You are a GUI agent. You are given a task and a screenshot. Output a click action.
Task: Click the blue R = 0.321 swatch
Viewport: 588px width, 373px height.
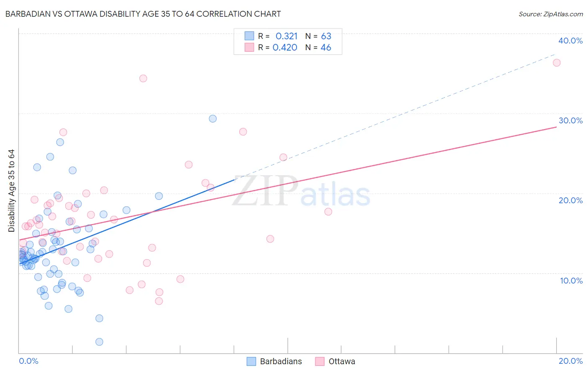point(249,36)
